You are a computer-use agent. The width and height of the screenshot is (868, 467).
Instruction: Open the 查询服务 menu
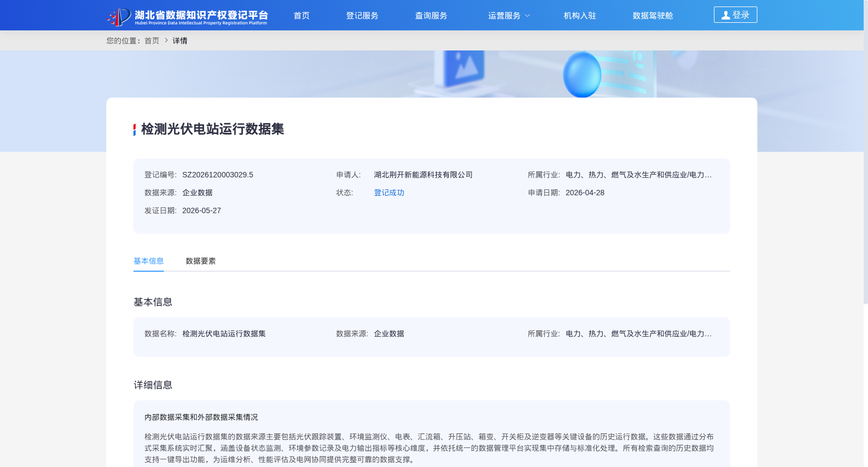(431, 16)
